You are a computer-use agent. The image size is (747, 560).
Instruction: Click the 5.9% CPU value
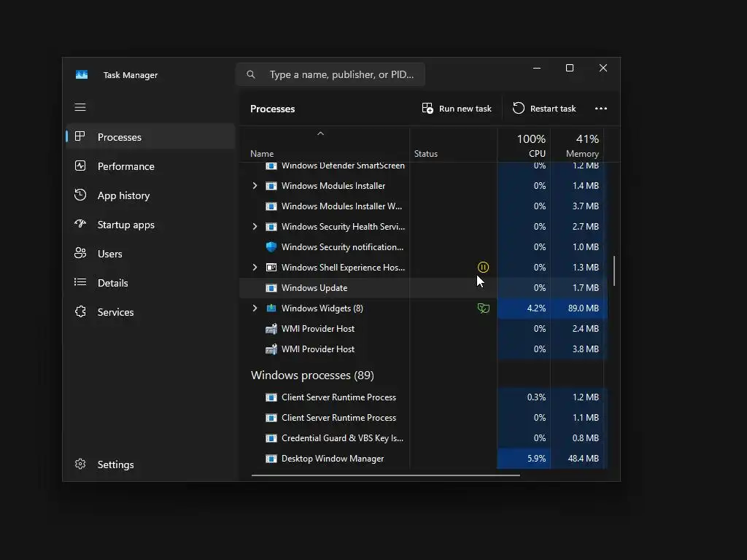coord(536,459)
